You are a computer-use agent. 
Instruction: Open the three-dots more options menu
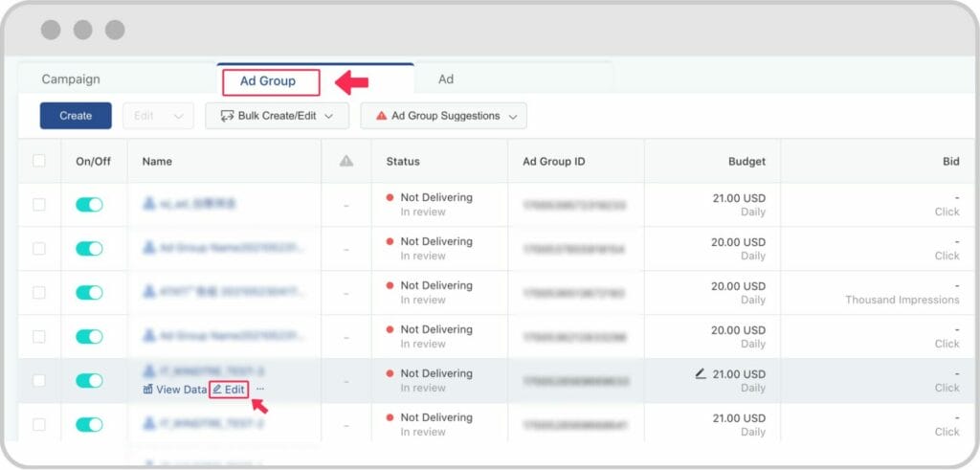pyautogui.click(x=260, y=390)
